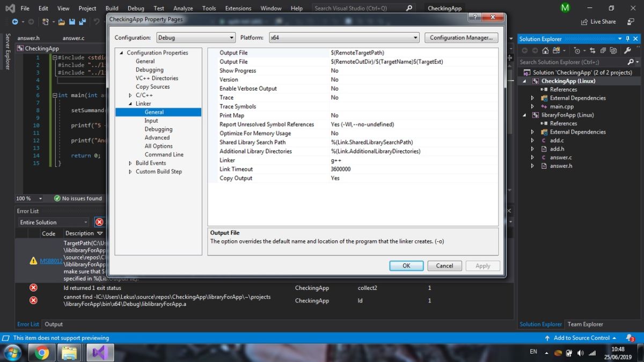This screenshot has height=362, width=644.
Task: Click the volume icon in system tray
Action: (580, 353)
